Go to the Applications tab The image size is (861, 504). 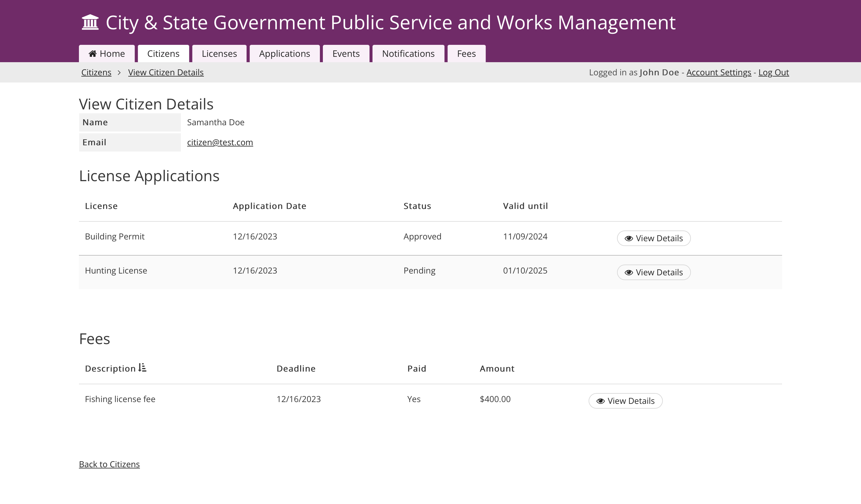(x=284, y=54)
